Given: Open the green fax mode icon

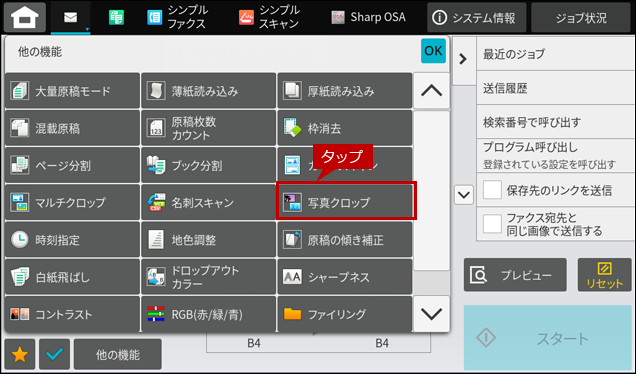Looking at the screenshot, I should point(116,17).
